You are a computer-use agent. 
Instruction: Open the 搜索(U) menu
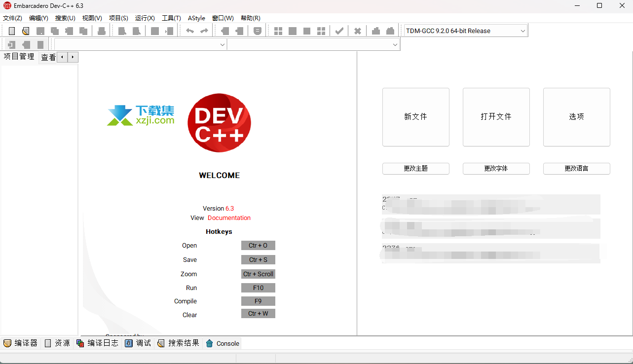tap(65, 18)
